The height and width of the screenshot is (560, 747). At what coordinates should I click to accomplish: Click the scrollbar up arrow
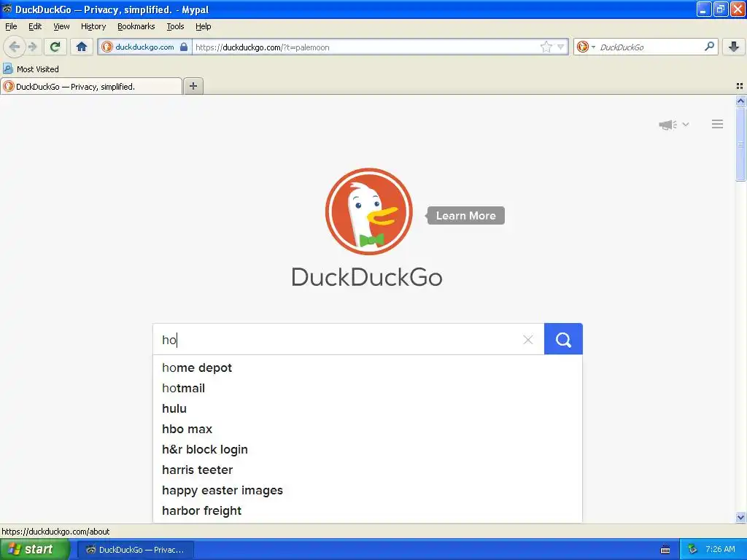point(740,101)
